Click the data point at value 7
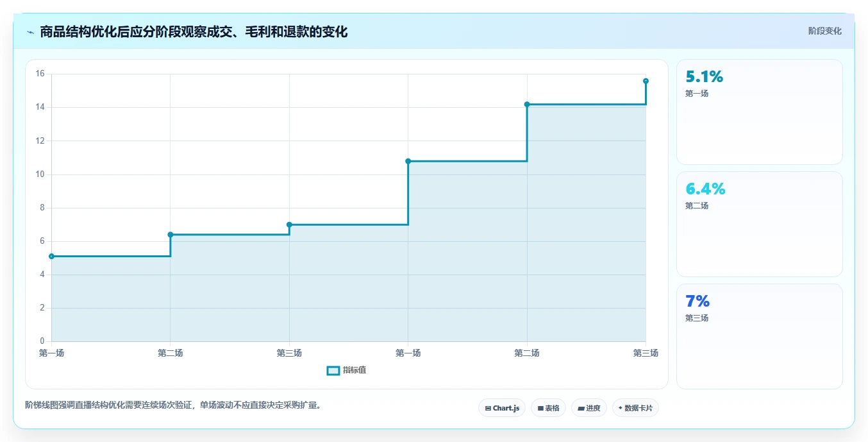Screen dimensions: 868x442 tap(289, 225)
